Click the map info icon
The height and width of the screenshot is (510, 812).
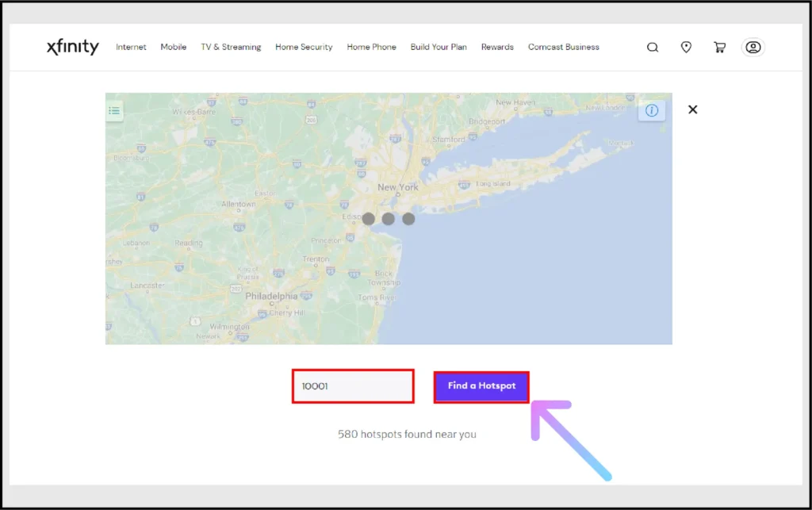tap(652, 110)
